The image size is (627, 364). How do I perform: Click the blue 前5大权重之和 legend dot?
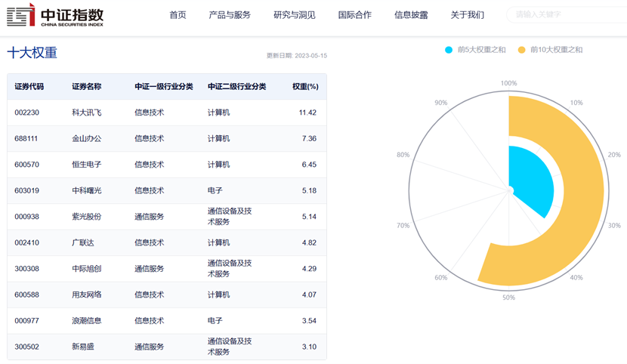[x=449, y=50]
